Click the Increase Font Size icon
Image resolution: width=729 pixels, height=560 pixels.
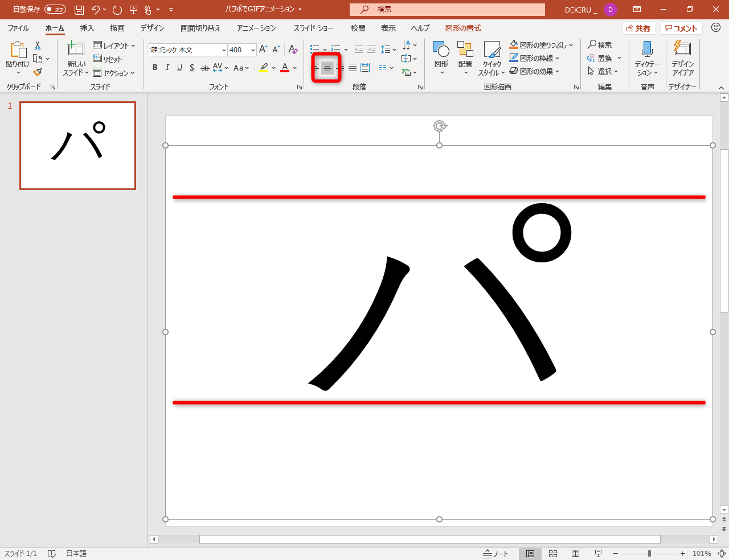coord(263,50)
